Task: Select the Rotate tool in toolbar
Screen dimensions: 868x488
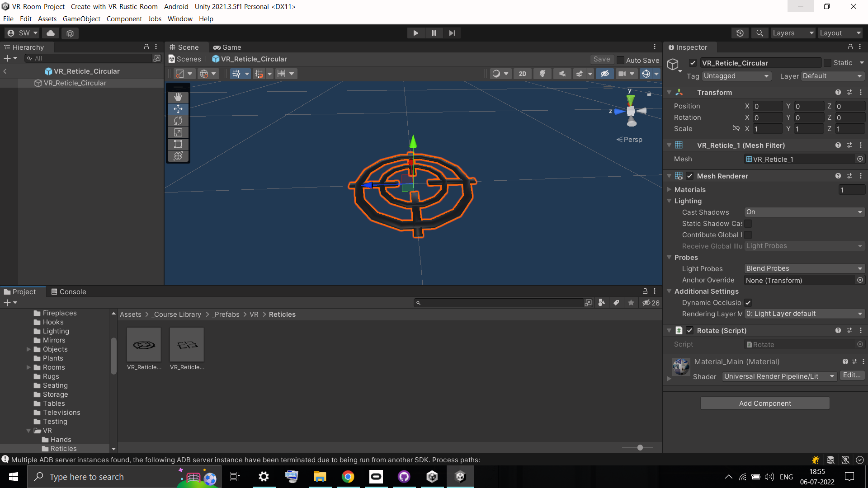Action: [x=178, y=120]
